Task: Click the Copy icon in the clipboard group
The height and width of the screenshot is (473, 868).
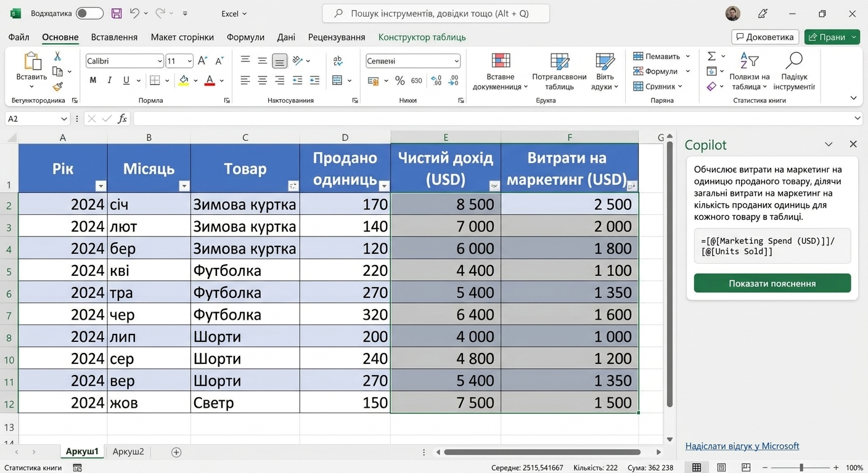Action: (57, 71)
